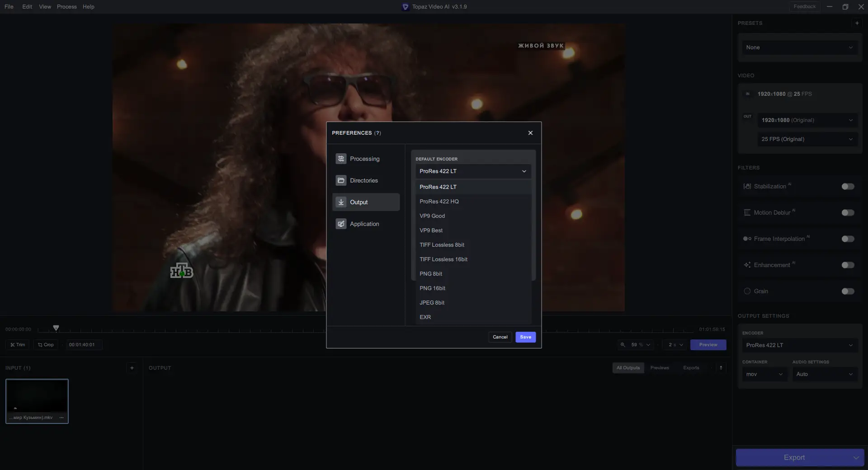Expand the mov container dropdown
The width and height of the screenshot is (868, 470).
click(764, 374)
